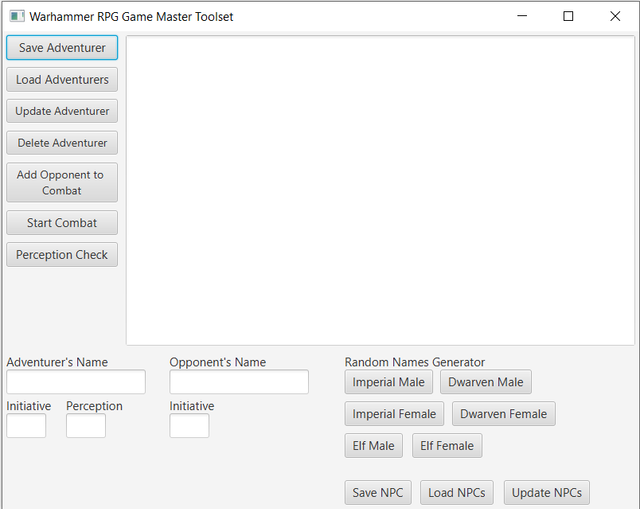Maximize the Game Master Toolset window
640x509 pixels.
coord(568,16)
